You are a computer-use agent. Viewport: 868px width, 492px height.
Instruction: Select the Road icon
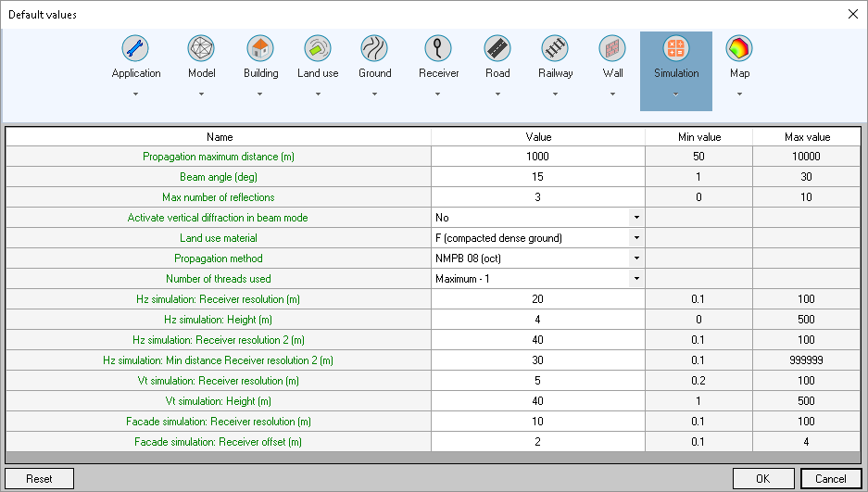(x=497, y=48)
